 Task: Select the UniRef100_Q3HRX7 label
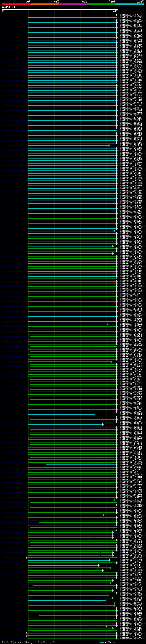131,77
